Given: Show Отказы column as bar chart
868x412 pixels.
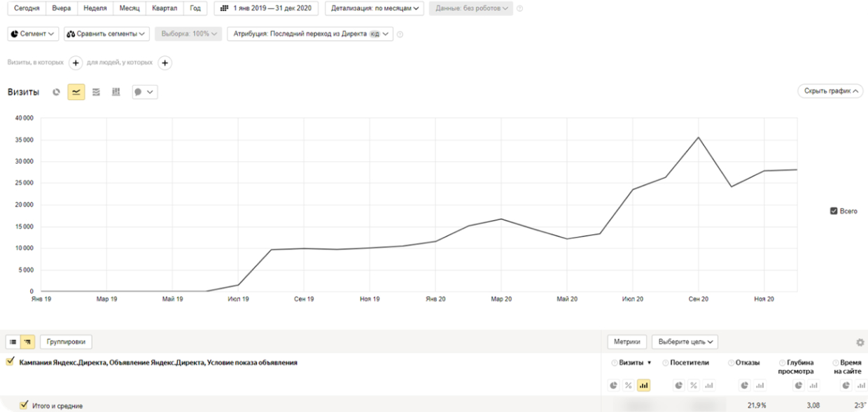Looking at the screenshot, I should (x=759, y=385).
